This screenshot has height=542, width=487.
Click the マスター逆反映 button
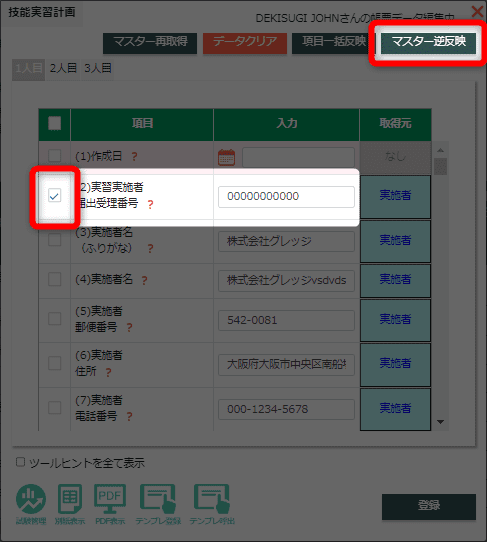point(429,42)
